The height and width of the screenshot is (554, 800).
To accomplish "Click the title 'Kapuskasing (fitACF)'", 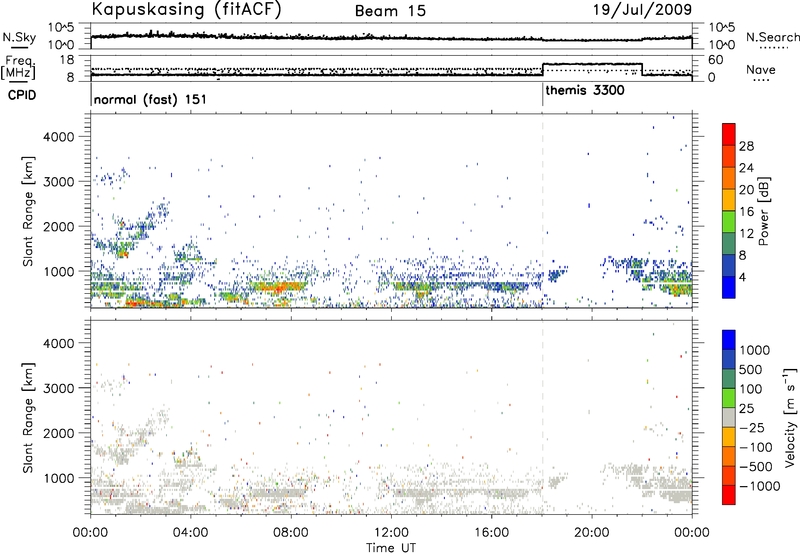I will (186, 9).
